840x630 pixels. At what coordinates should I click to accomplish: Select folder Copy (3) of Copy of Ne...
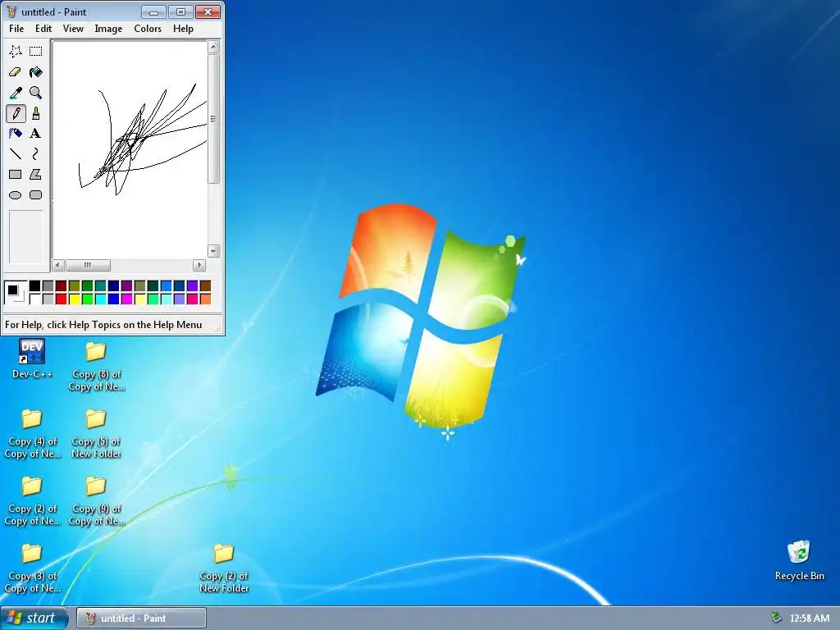[32, 568]
